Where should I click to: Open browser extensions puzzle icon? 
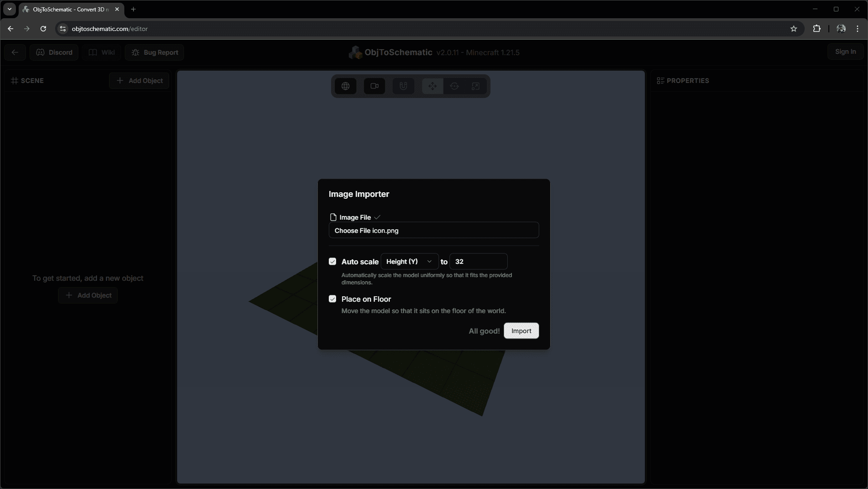817,29
